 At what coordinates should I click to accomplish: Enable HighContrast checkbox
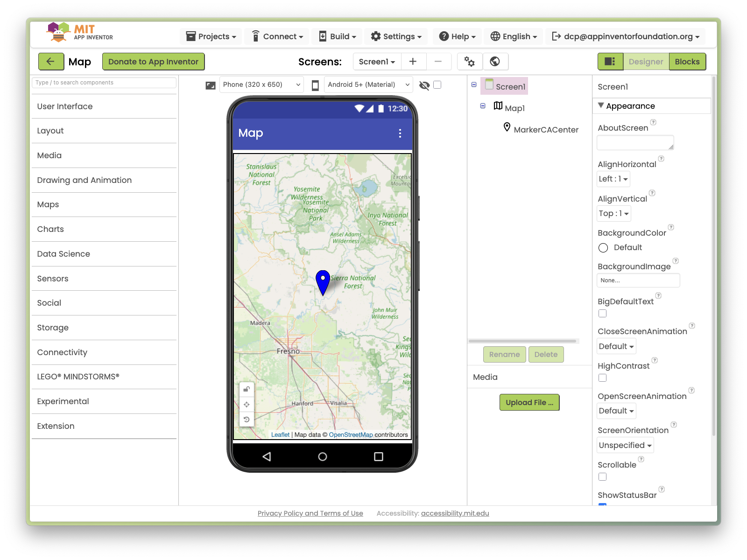[603, 378]
